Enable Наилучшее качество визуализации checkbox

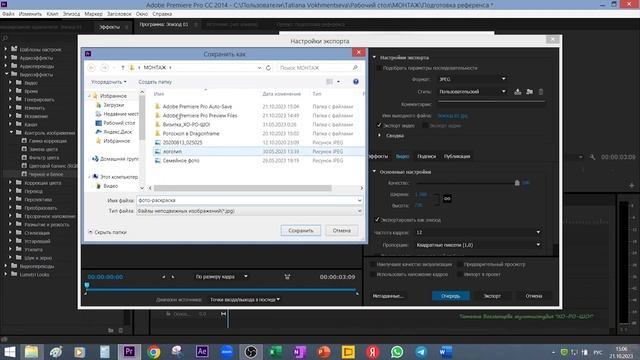[x=373, y=264]
